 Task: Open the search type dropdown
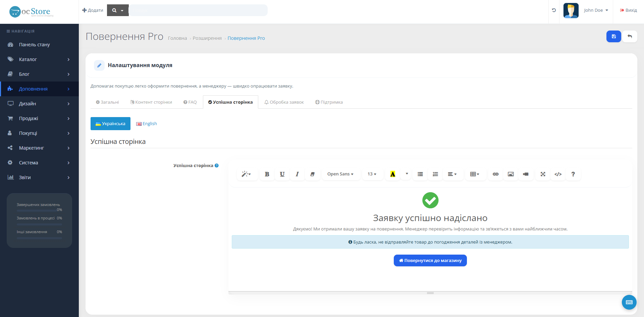(118, 10)
